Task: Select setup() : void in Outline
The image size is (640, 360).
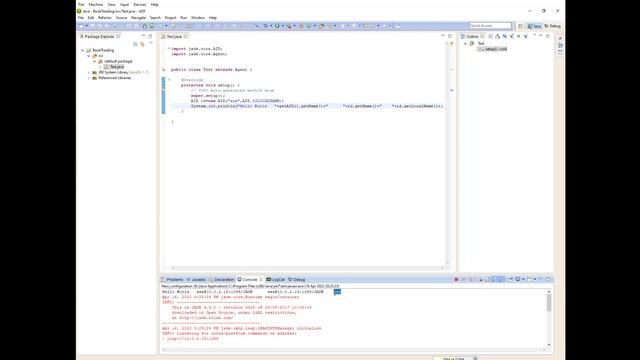Action: pyautogui.click(x=493, y=49)
